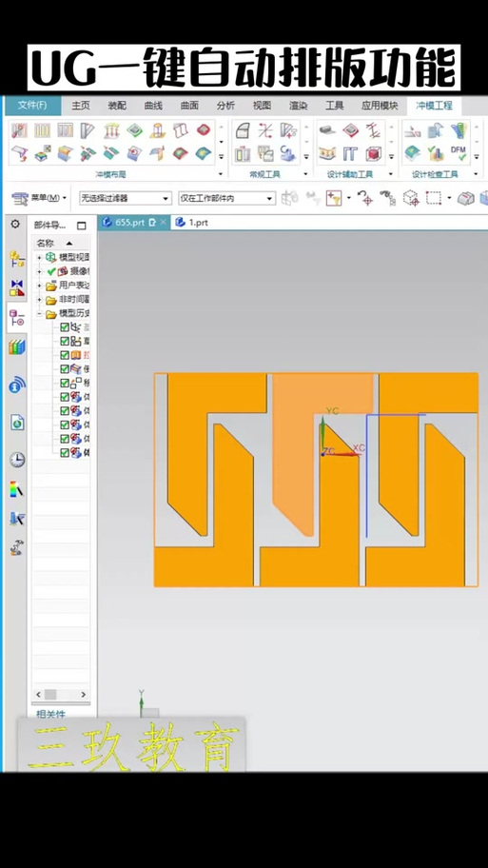488x868 pixels.
Task: Switch to the 工具 ribbon tab
Action: point(334,106)
